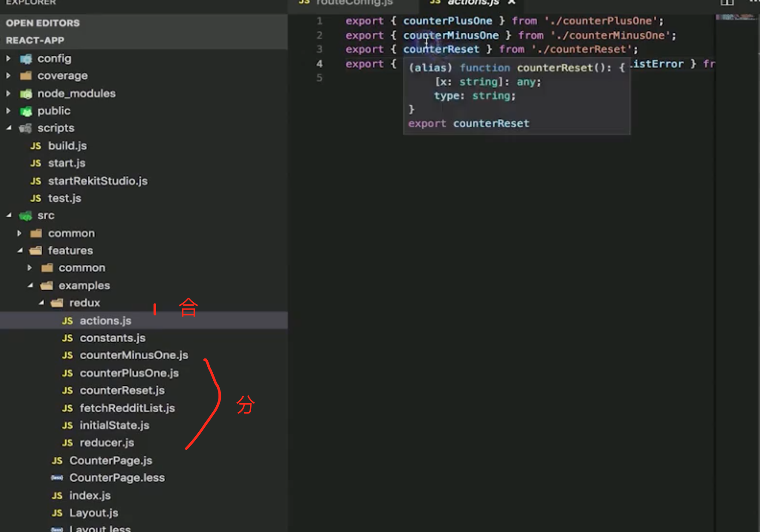Click './counterMinusOne' import path on line 2
The image size is (760, 532).
click(x=610, y=35)
